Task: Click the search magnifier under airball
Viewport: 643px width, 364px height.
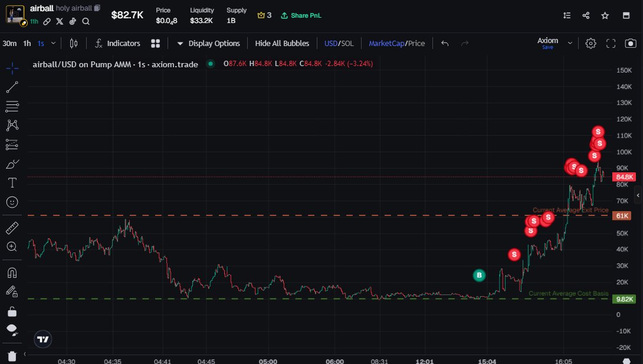Action: pos(86,21)
